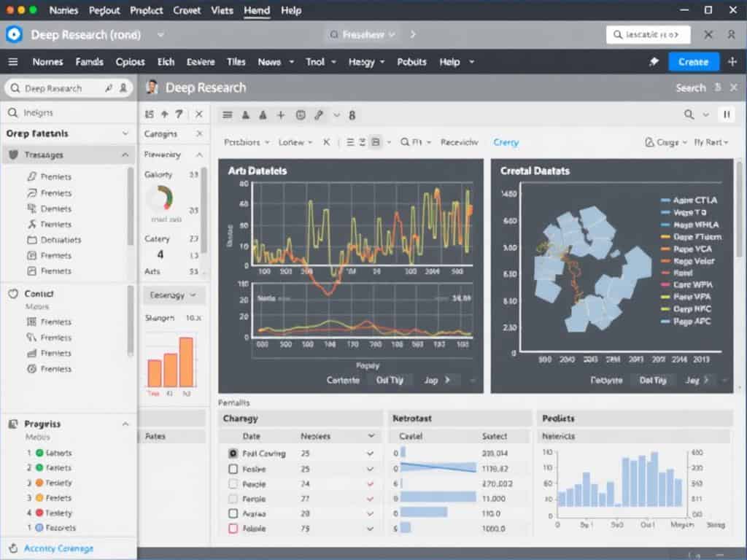This screenshot has height=560, width=747.
Task: Expand the Orep fatetnls dropdown
Action: [125, 133]
